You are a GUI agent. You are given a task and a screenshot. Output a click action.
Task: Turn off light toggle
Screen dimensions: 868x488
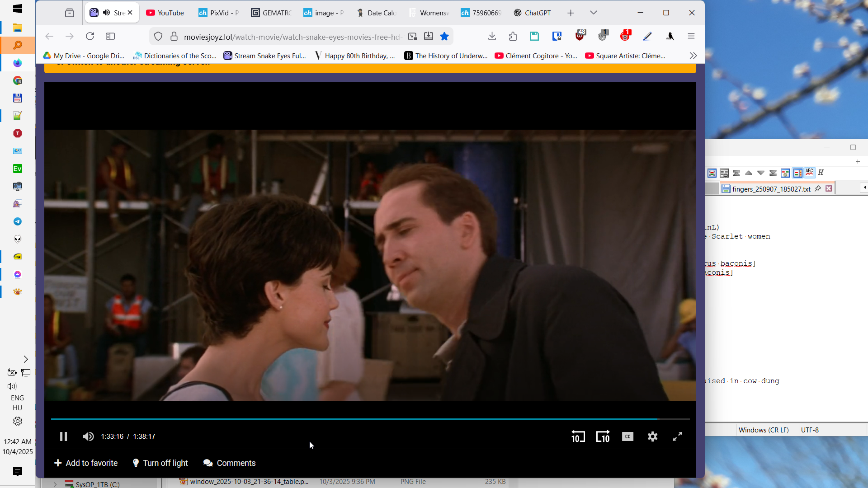click(160, 463)
